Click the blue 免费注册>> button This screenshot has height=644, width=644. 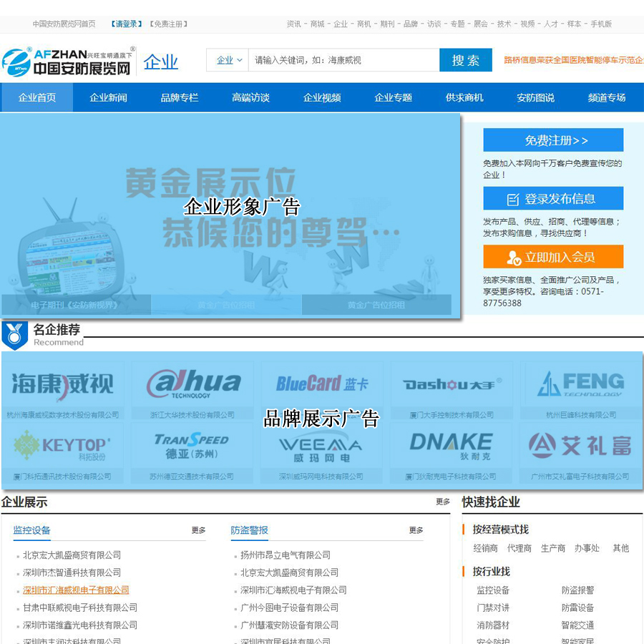(553, 140)
